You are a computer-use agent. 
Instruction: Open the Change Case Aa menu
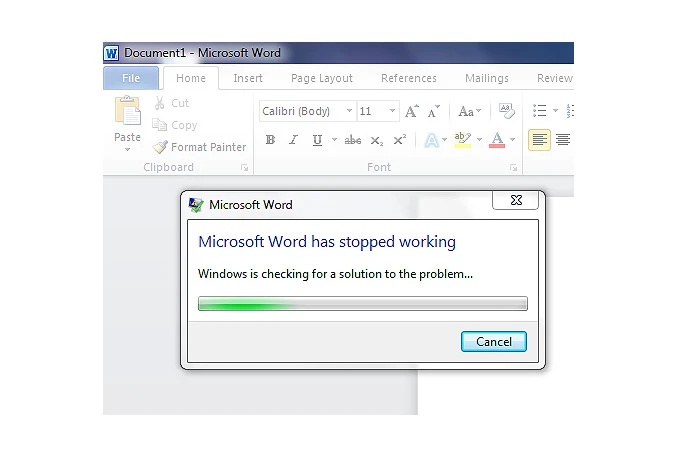click(x=470, y=112)
